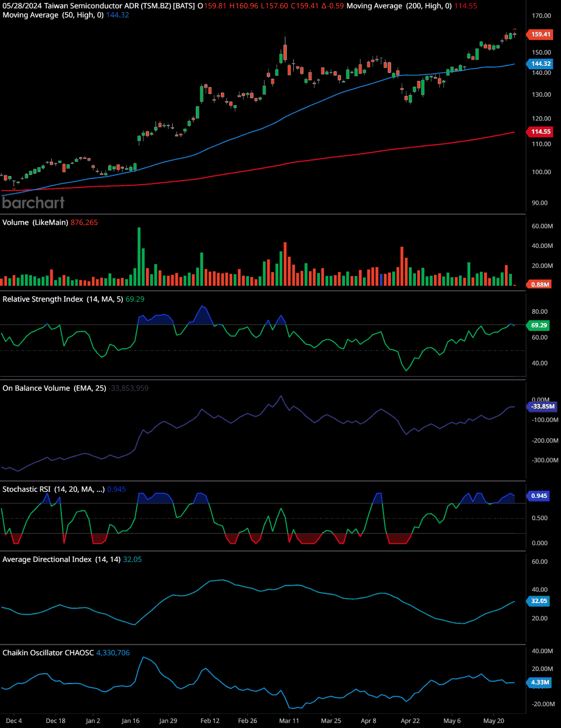Click the Dec 4 date label
Image resolution: width=561 pixels, height=728 pixels.
14,721
